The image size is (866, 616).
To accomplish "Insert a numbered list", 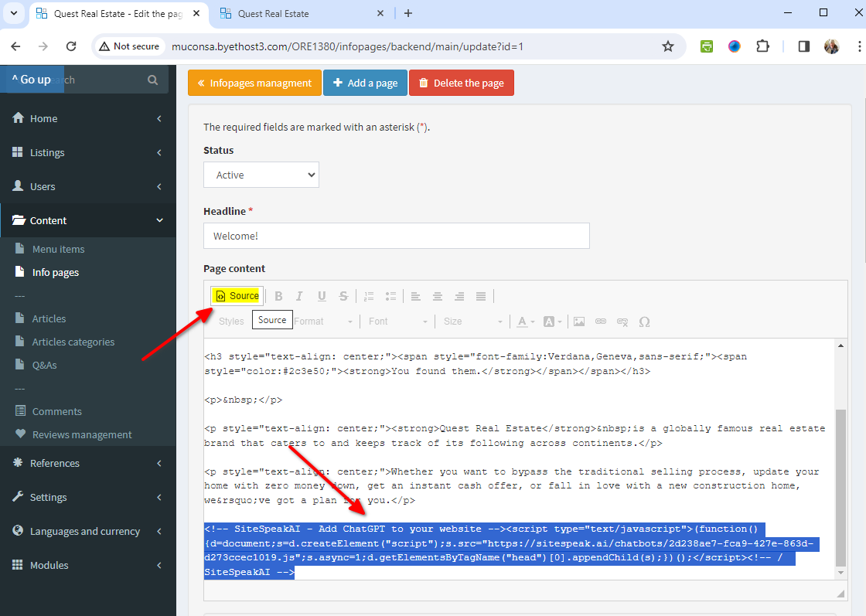I will coord(369,296).
